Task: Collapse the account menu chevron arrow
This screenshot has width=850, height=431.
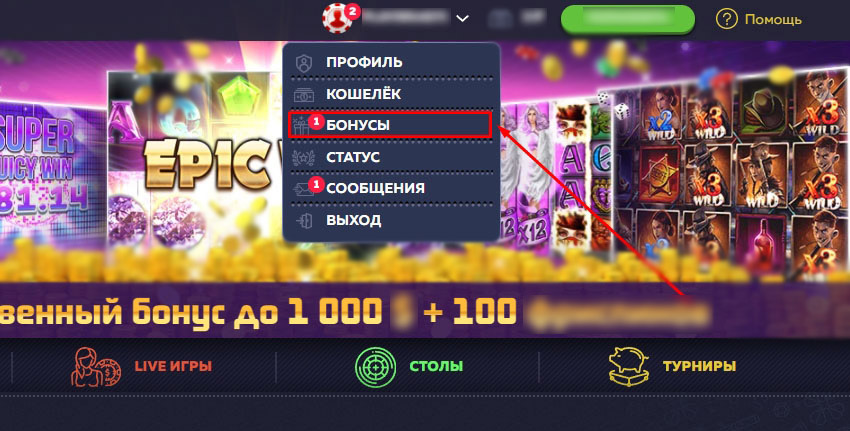Action: pos(462,18)
